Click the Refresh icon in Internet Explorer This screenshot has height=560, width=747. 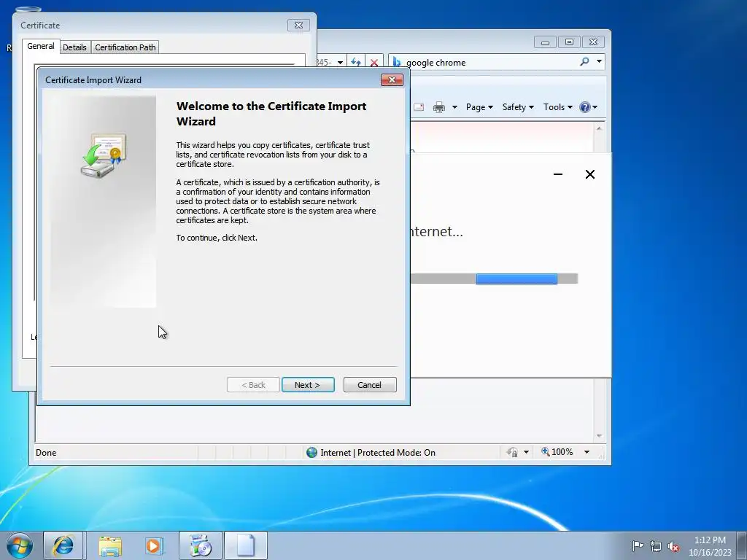tap(355, 63)
